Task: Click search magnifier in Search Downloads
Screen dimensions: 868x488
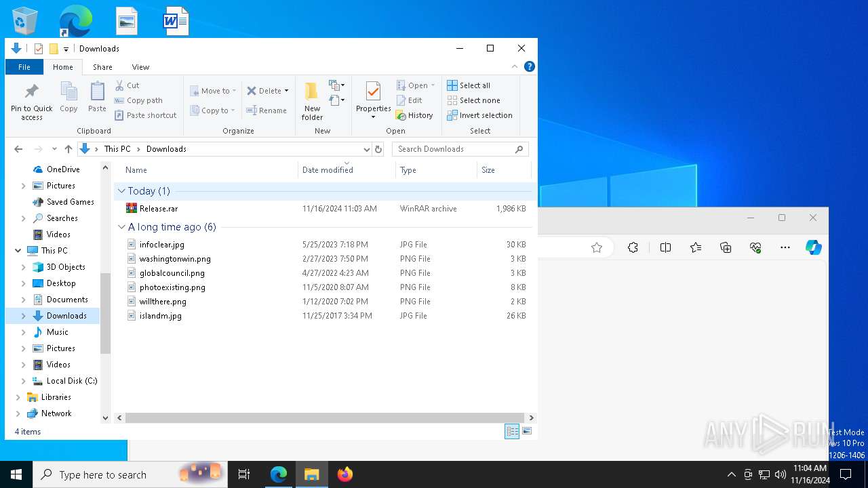Action: click(519, 149)
